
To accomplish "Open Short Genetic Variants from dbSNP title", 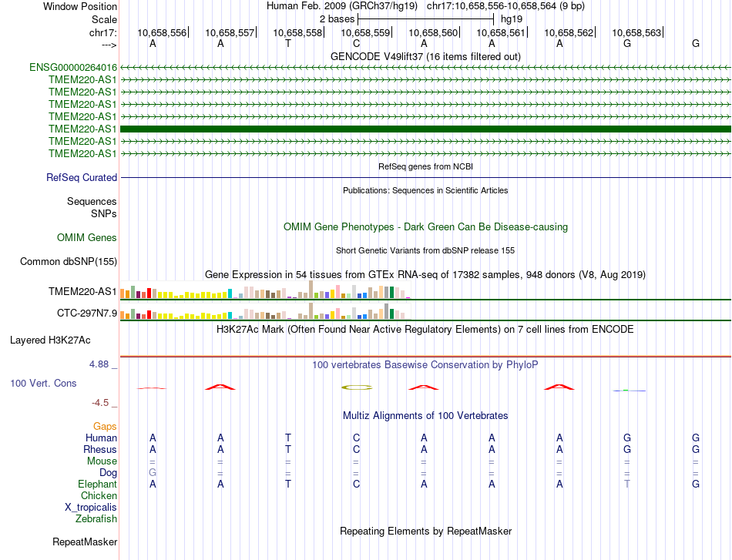I will (x=425, y=250).
